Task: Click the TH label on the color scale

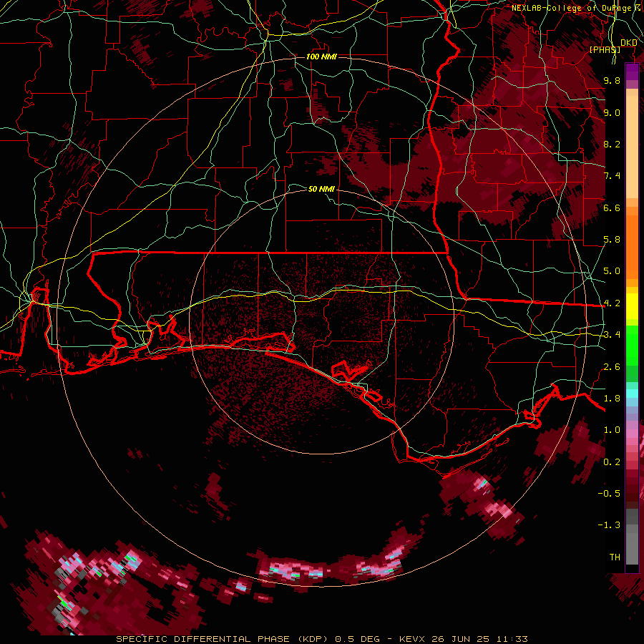Action: pyautogui.click(x=615, y=557)
